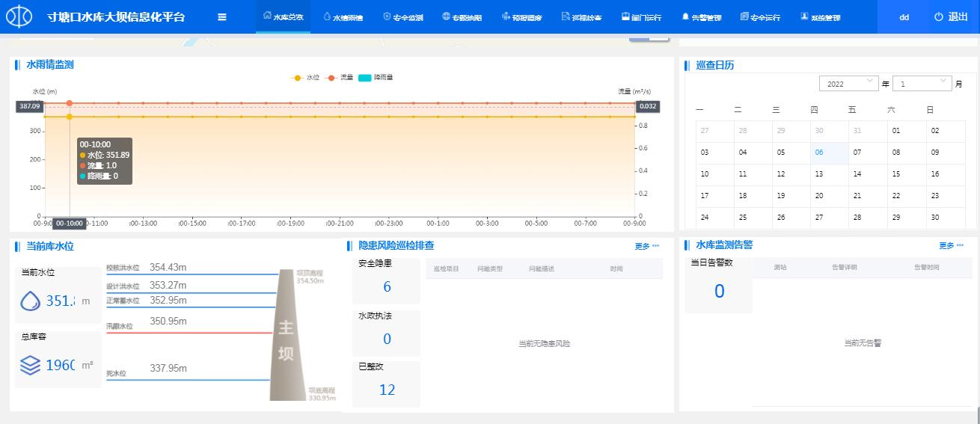The width and height of the screenshot is (980, 424).
Task: Open the year 2022 dropdown
Action: 848,84
